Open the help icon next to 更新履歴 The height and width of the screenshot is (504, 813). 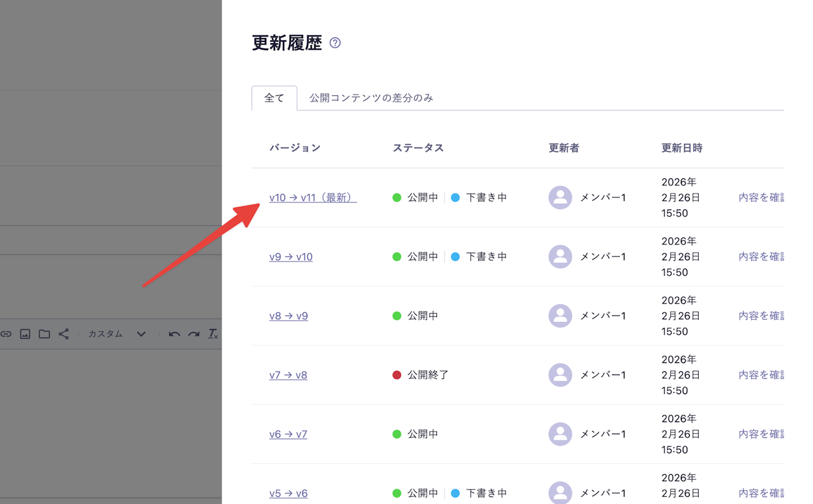335,43
